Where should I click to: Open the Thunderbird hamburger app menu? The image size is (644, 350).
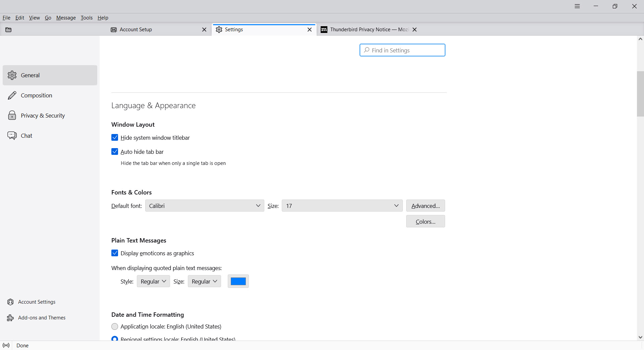577,6
